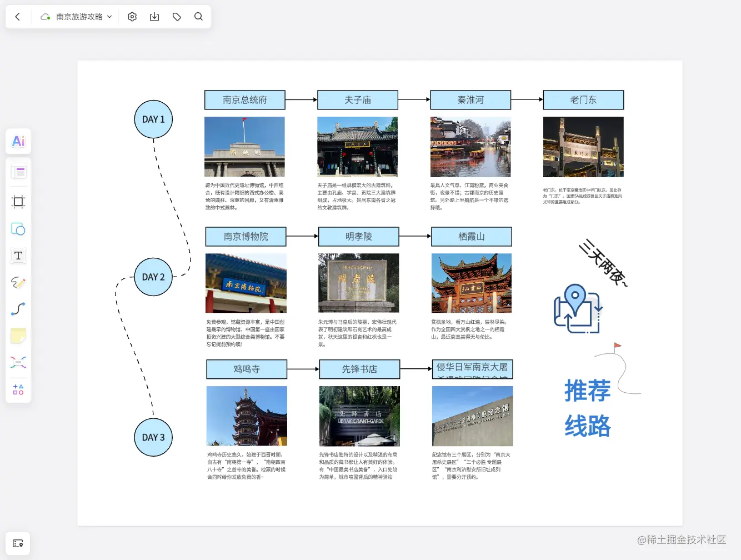The height and width of the screenshot is (560, 741).
Task: Select the 老门东 label box
Action: tap(583, 100)
